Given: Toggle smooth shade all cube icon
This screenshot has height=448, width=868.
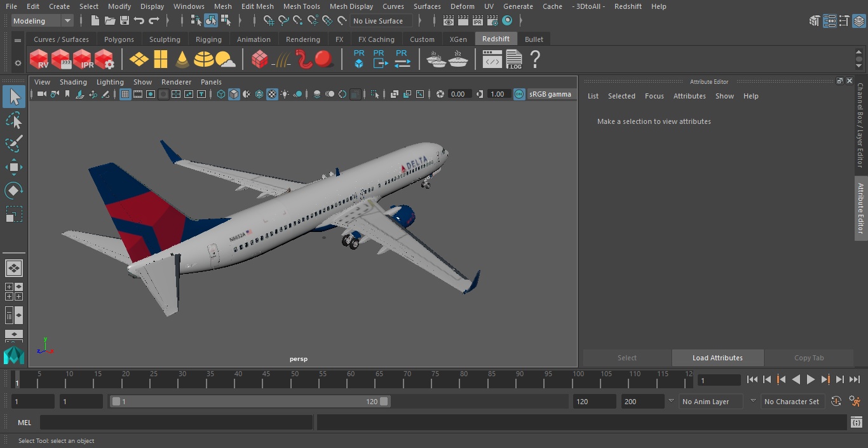Looking at the screenshot, I should (234, 94).
